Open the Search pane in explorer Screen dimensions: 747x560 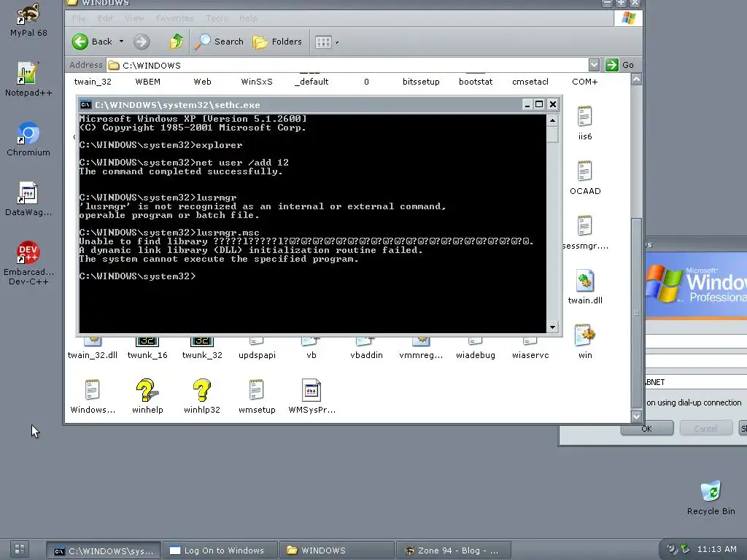pyautogui.click(x=219, y=42)
